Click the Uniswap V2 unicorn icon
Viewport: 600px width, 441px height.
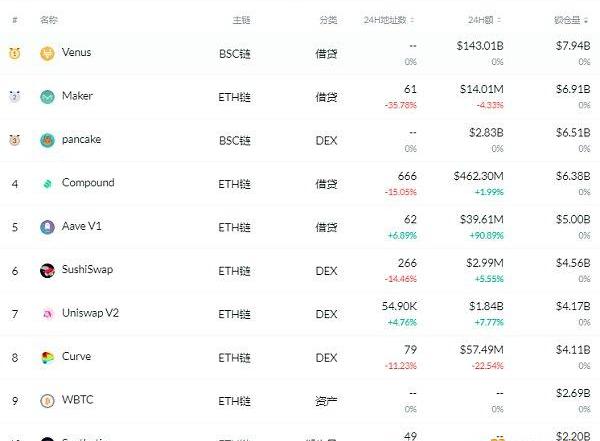47,314
